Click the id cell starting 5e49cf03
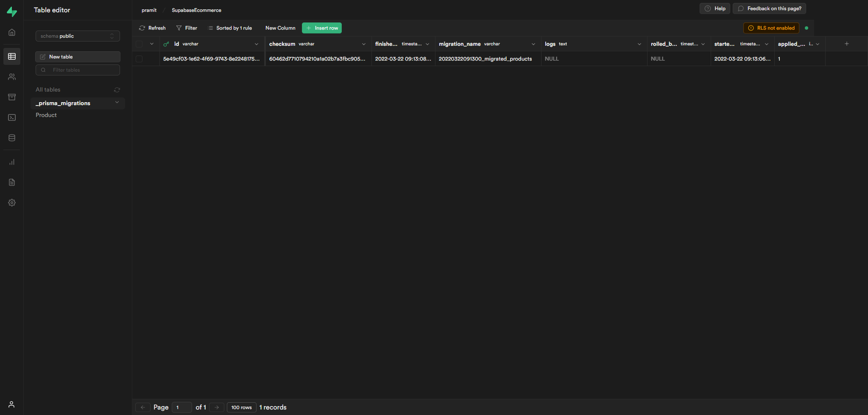Screen dimensions: 868x415 point(212,59)
